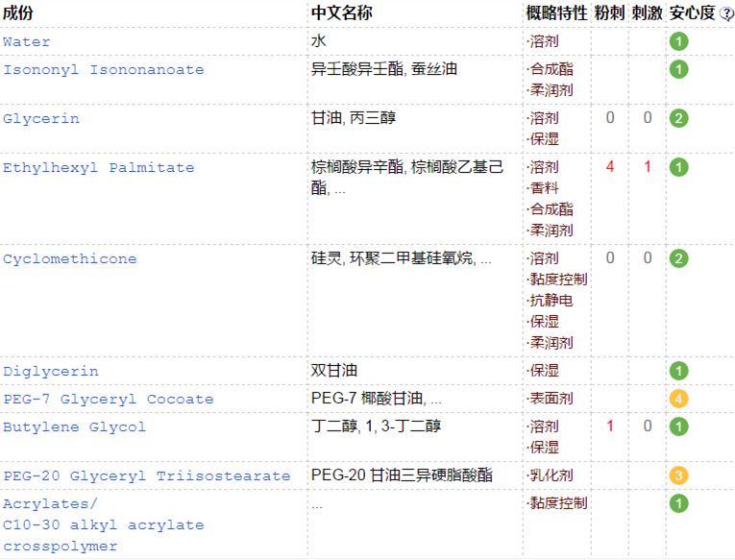This screenshot has height=560, width=735.
Task: Click red irritation score 1 for Ethylhexyl Palmitate
Action: [648, 166]
